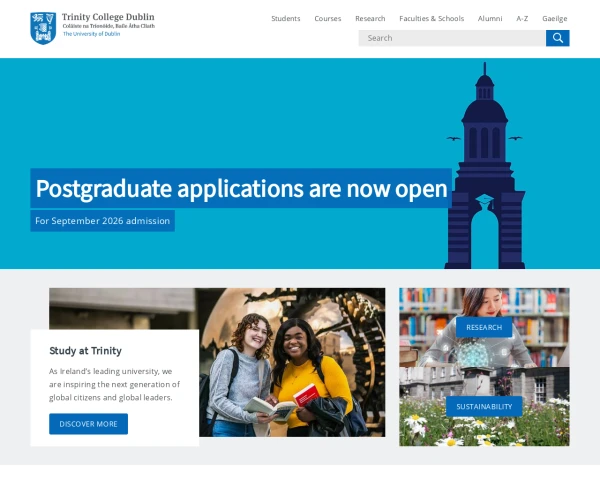This screenshot has width=600, height=480.
Task: Visit the Alumni navigation link
Action: (490, 18)
